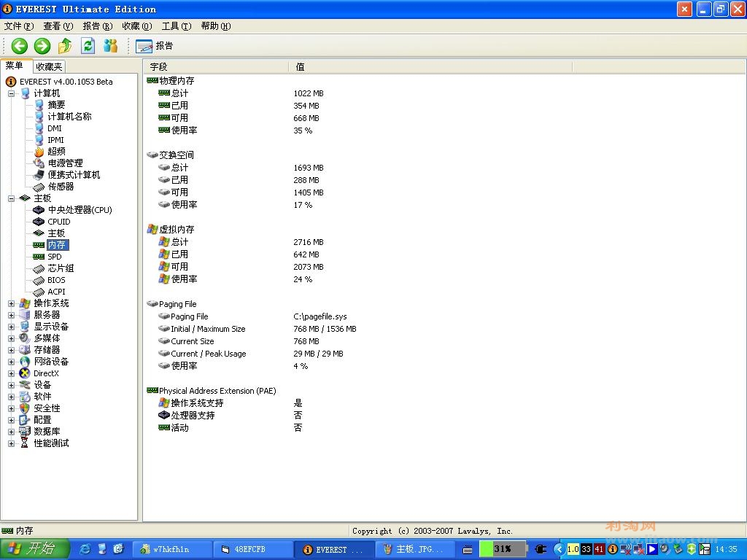The height and width of the screenshot is (560, 747).
Task: Open the 收藏(O) menu
Action: click(x=137, y=26)
